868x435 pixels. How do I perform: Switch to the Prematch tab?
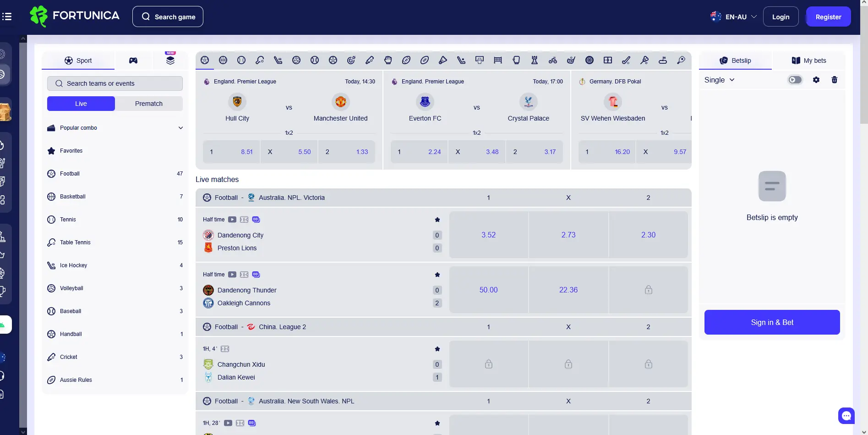pyautogui.click(x=149, y=104)
